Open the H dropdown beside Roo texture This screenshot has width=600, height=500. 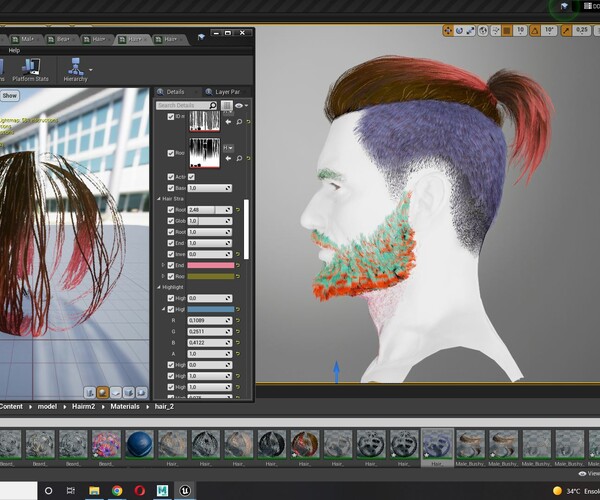[x=228, y=148]
